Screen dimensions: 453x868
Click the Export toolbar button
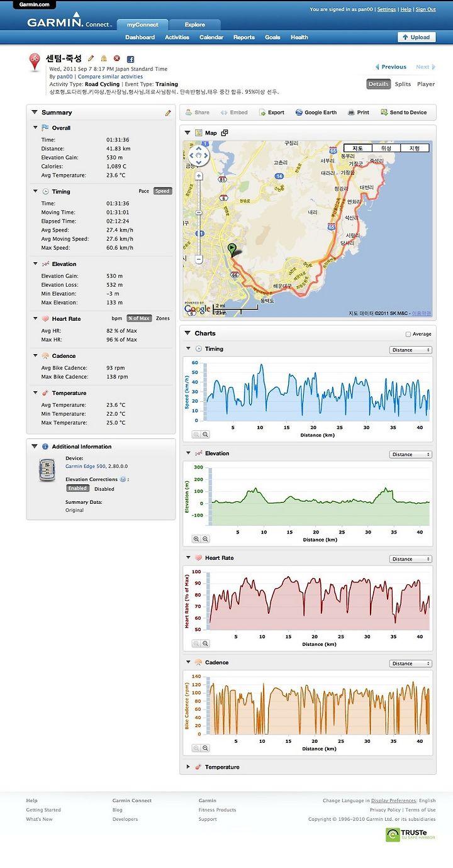[272, 113]
